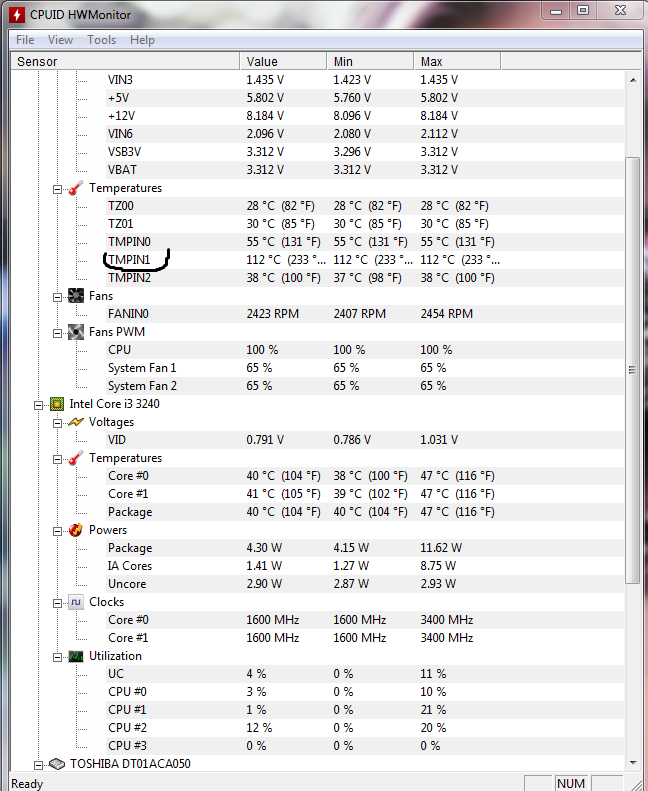
Task: Collapse the Utilization section
Action: 57,657
